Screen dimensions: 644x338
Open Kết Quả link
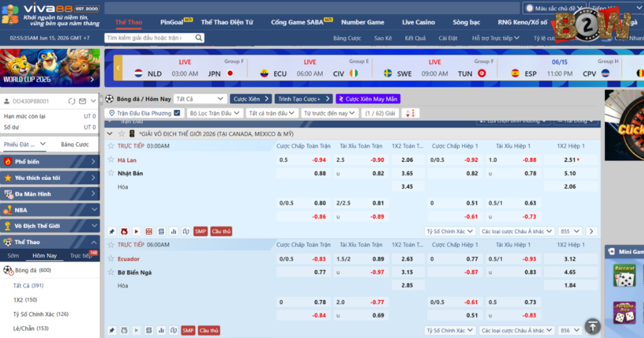(x=415, y=38)
